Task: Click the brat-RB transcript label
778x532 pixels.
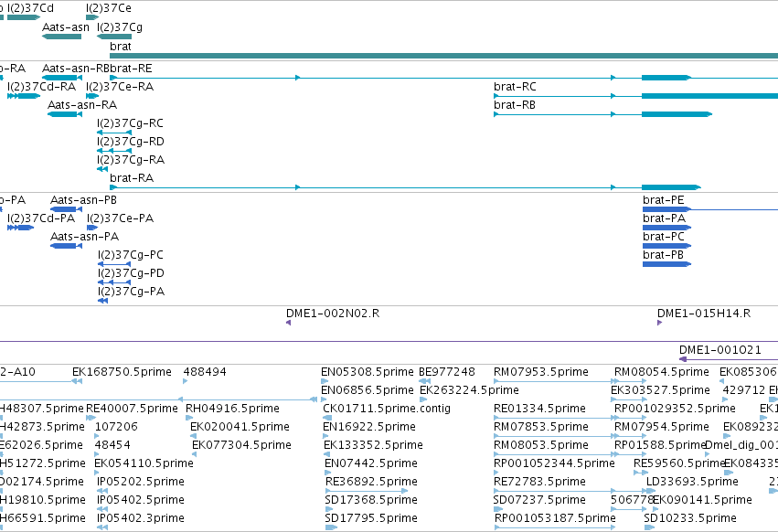Action: pos(515,105)
